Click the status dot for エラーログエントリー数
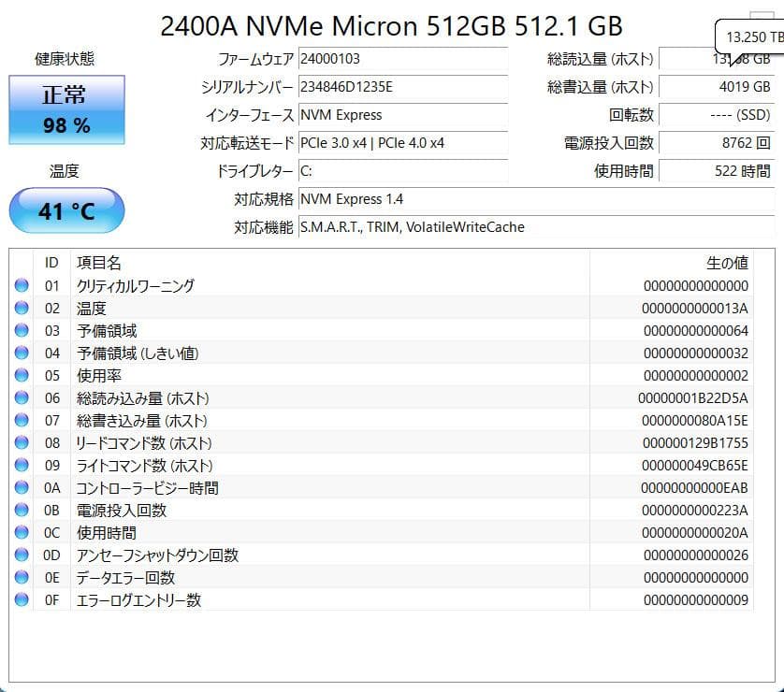The height and width of the screenshot is (692, 784). tap(22, 599)
